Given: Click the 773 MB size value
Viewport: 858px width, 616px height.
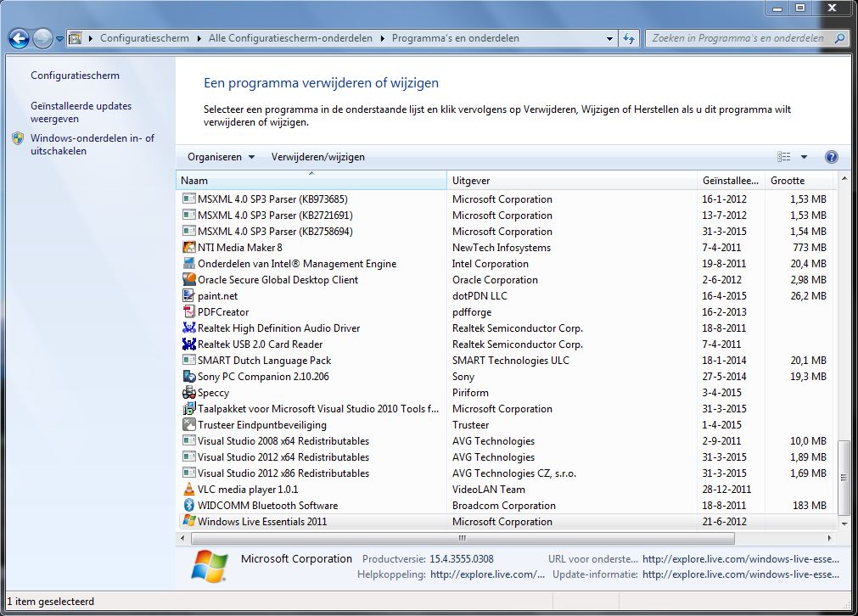Looking at the screenshot, I should (810, 248).
